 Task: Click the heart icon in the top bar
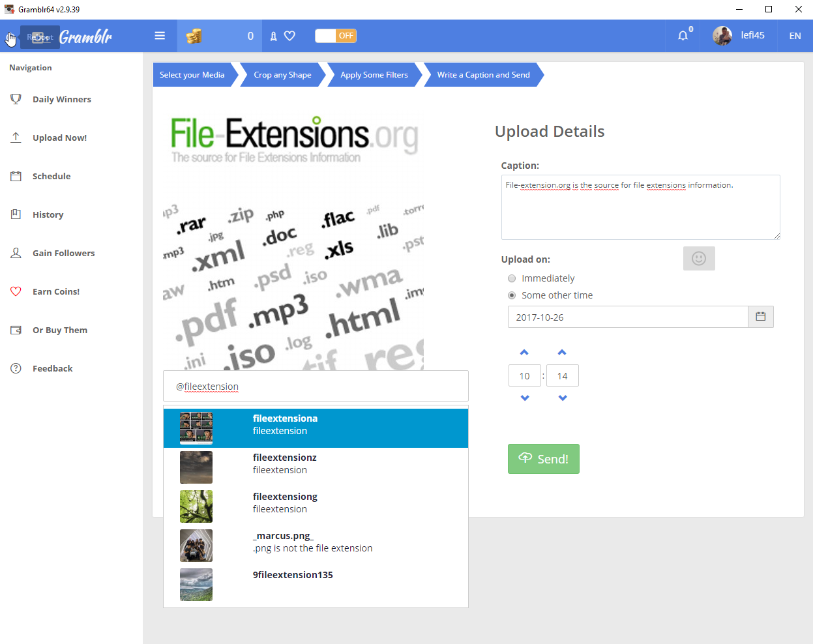pyautogui.click(x=289, y=36)
